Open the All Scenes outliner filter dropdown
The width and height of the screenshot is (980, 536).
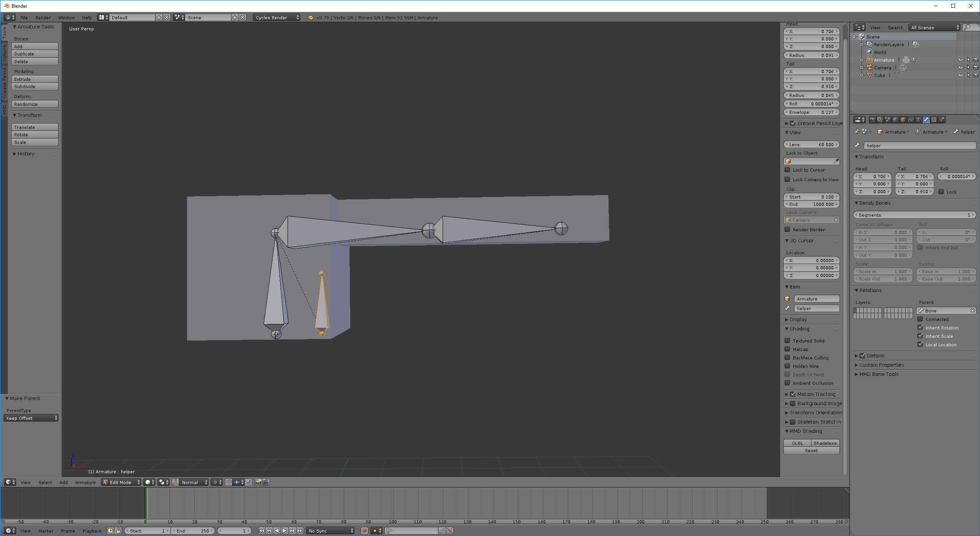click(x=934, y=27)
